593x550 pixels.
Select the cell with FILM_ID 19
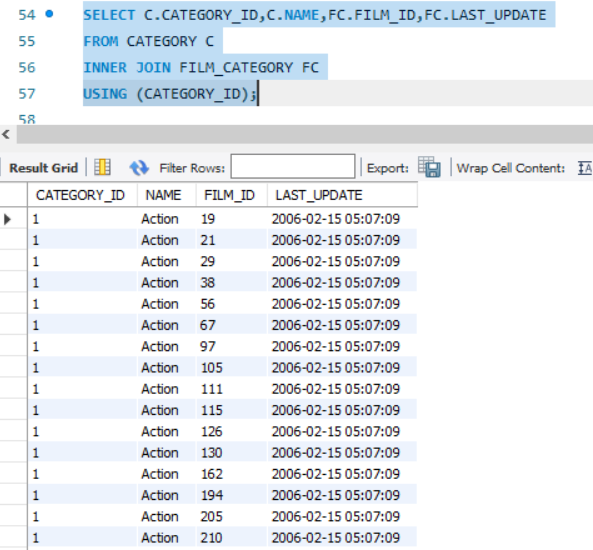pyautogui.click(x=231, y=219)
